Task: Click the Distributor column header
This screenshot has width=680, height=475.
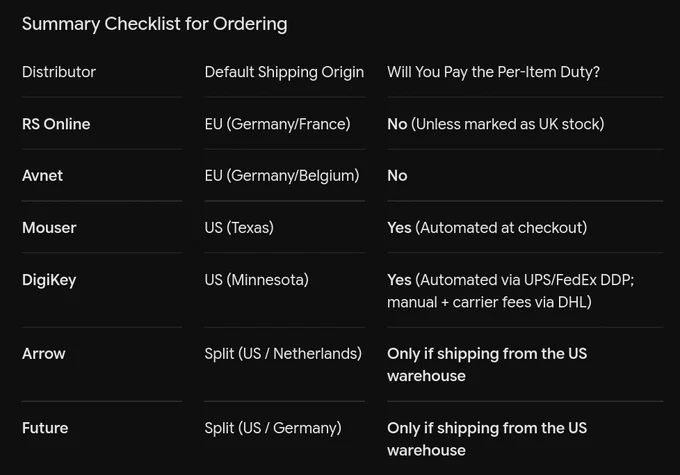Action: pos(59,72)
